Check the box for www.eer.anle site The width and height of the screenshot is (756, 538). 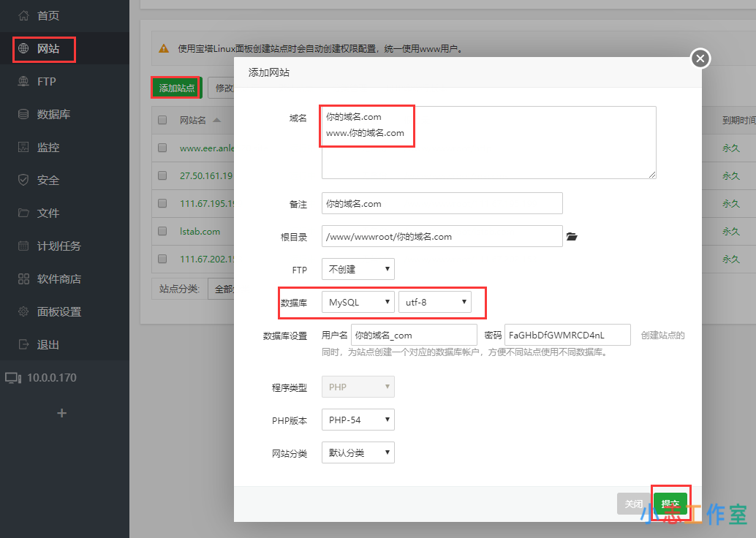162,147
